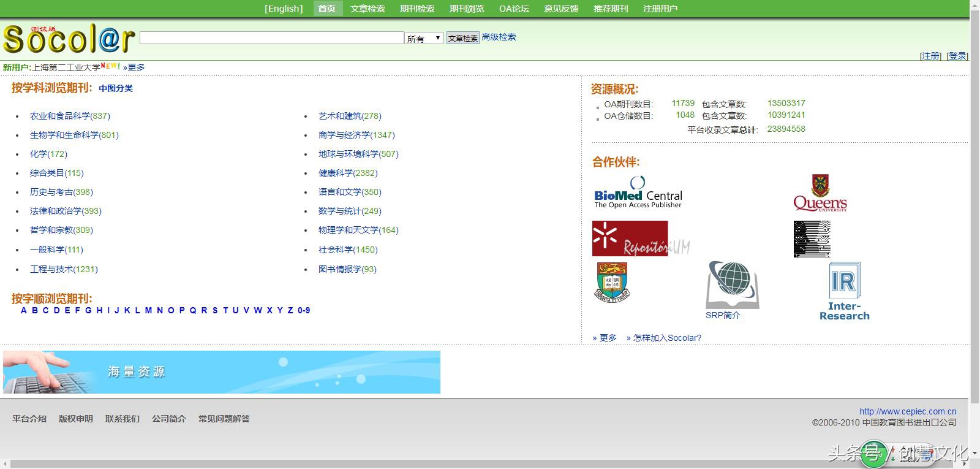Browse 健康科学 journals
Image resolution: width=980 pixels, height=469 pixels.
348,173
